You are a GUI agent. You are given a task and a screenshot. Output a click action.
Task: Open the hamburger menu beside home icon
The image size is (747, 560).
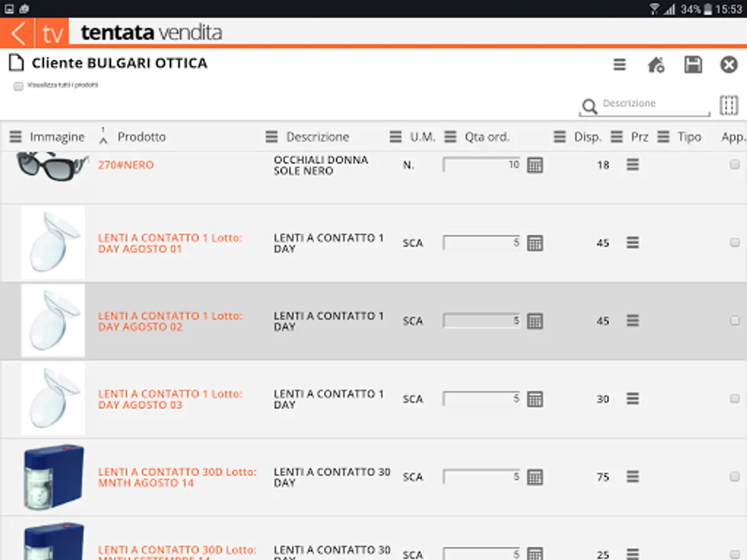point(619,65)
